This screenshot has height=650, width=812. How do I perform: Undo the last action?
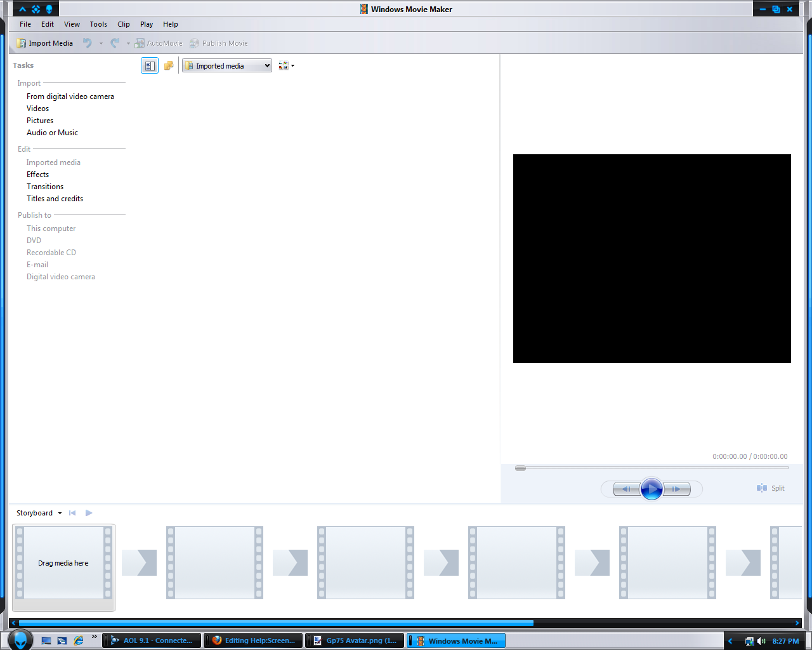pos(88,43)
